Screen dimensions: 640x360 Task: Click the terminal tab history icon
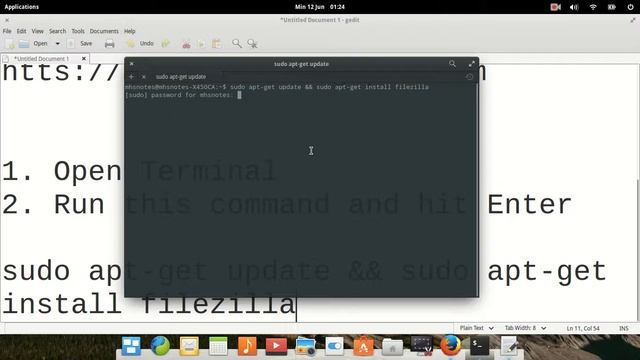coord(469,77)
